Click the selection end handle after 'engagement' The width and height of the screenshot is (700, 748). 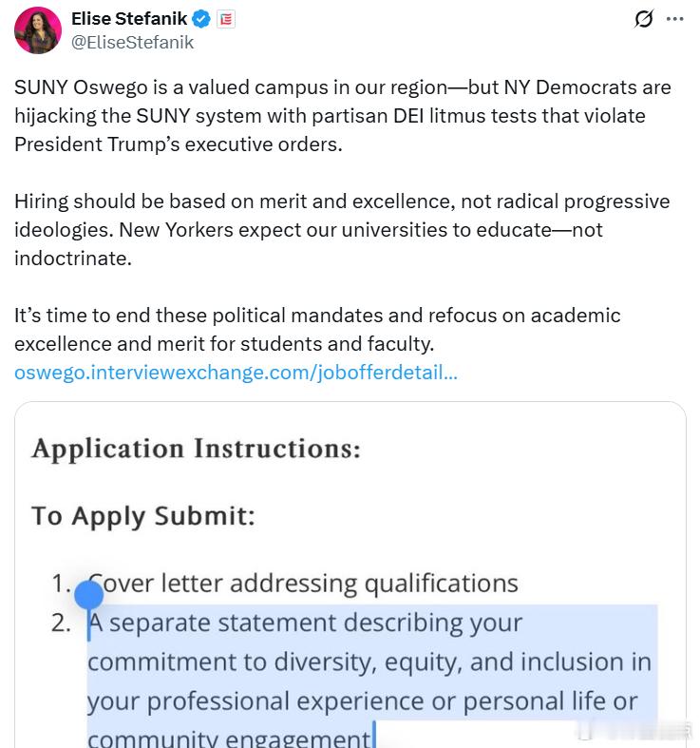point(374,735)
